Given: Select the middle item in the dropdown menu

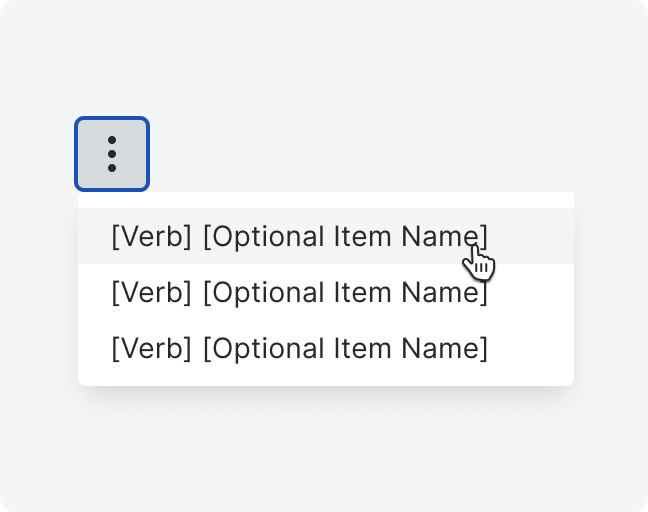Looking at the screenshot, I should click(299, 293).
